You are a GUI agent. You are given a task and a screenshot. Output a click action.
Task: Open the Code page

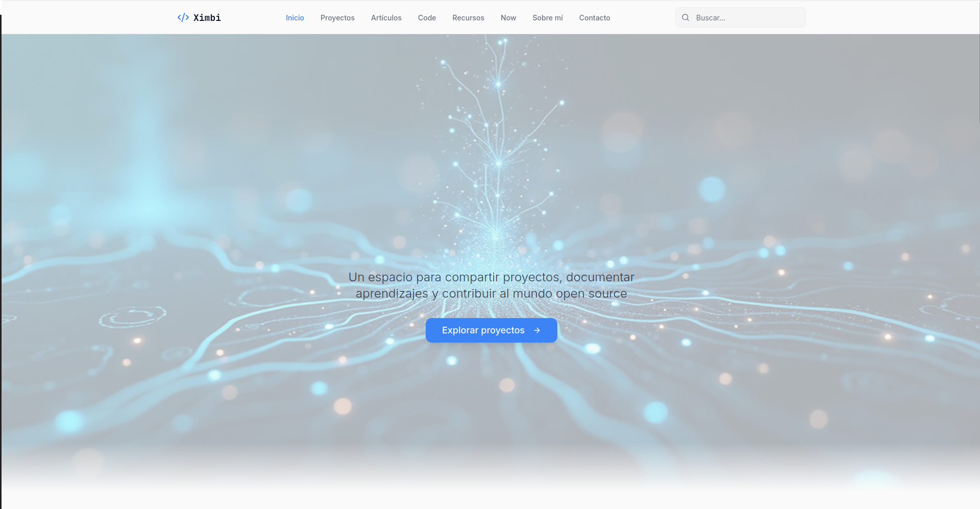(x=427, y=18)
